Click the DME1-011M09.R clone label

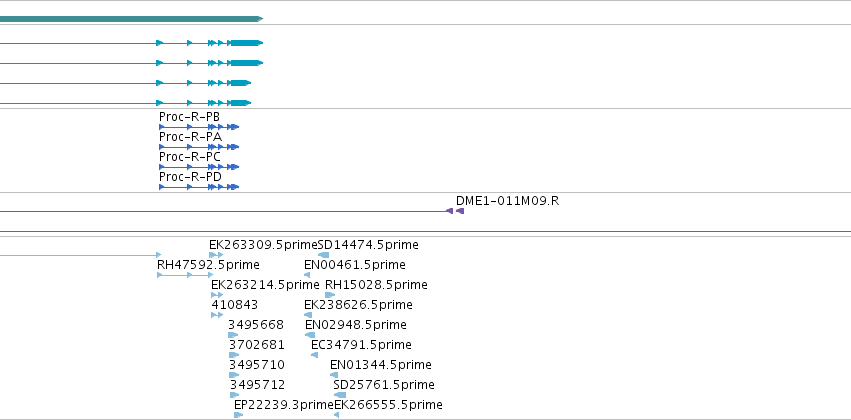coord(507,201)
